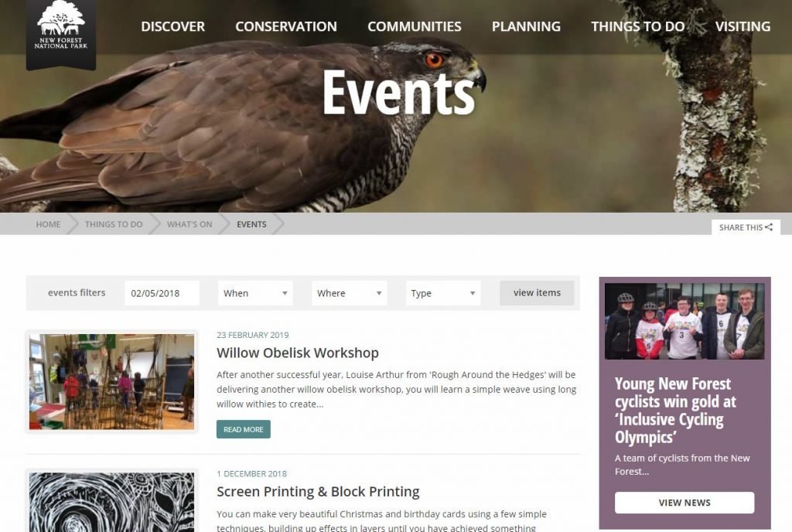Click the View News button
This screenshot has height=532, width=792.
pyautogui.click(x=684, y=503)
